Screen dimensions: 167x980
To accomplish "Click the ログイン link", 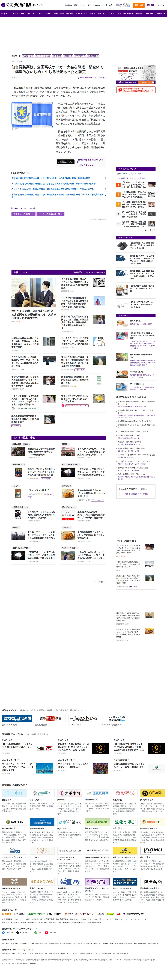I will coord(161,5).
